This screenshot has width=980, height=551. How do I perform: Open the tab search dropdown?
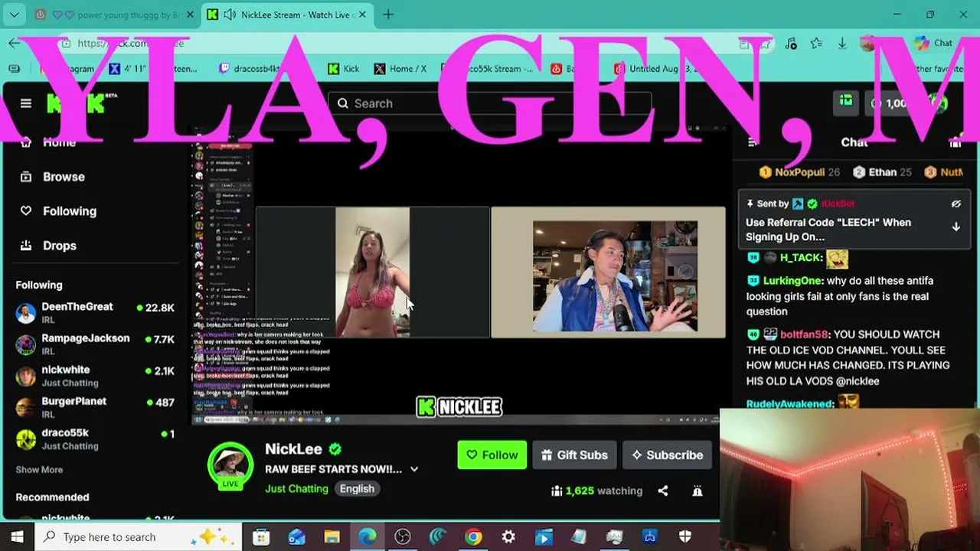pos(15,15)
